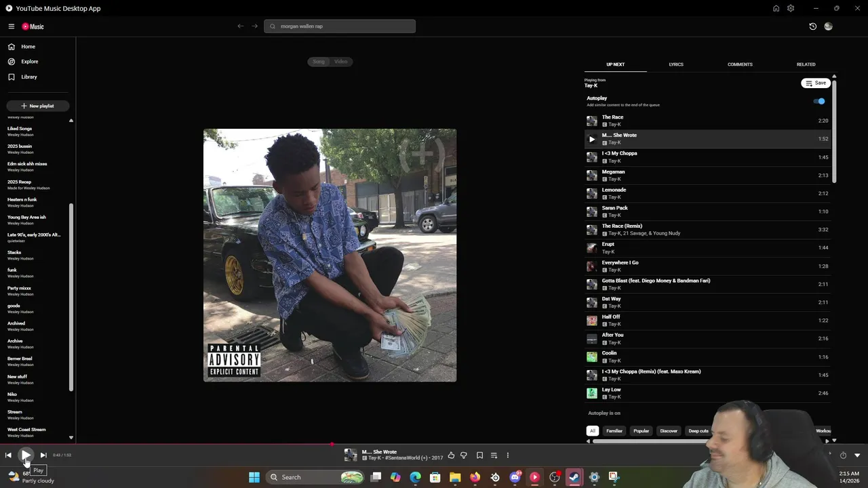Open desktop app settings gear in title bar
The image size is (868, 488).
[791, 8]
